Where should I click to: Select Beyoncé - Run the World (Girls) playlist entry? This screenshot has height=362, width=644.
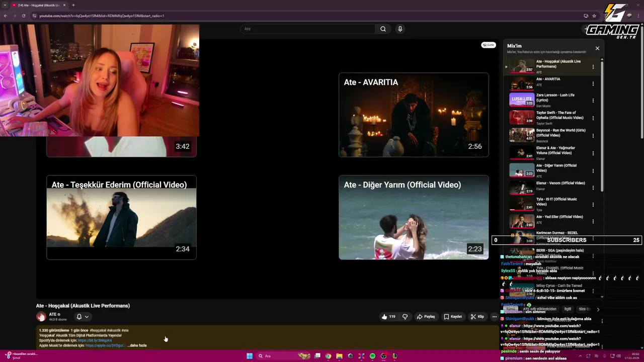pyautogui.click(x=548, y=135)
